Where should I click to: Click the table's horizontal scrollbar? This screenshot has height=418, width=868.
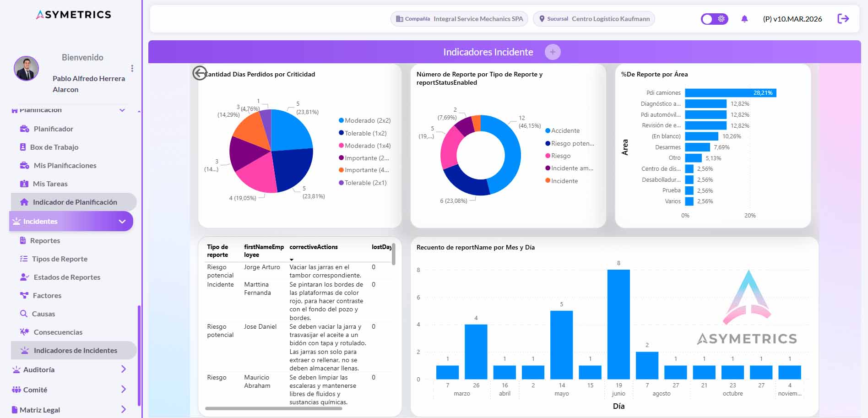point(273,408)
